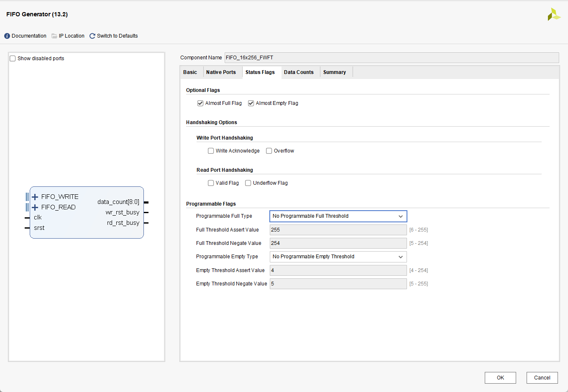Click the [4 - 254] range hint

tap(419, 270)
